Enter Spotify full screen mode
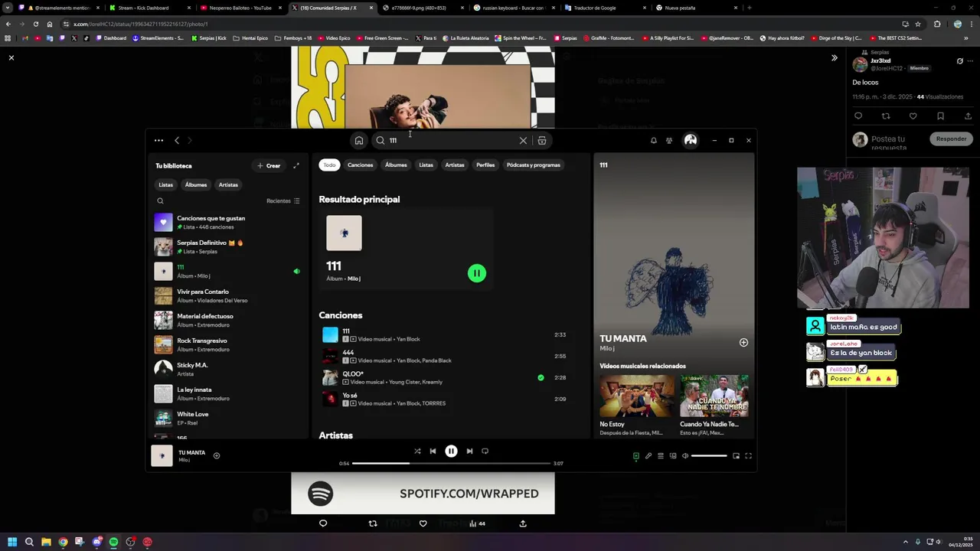Viewport: 980px width, 551px height. pos(748,456)
